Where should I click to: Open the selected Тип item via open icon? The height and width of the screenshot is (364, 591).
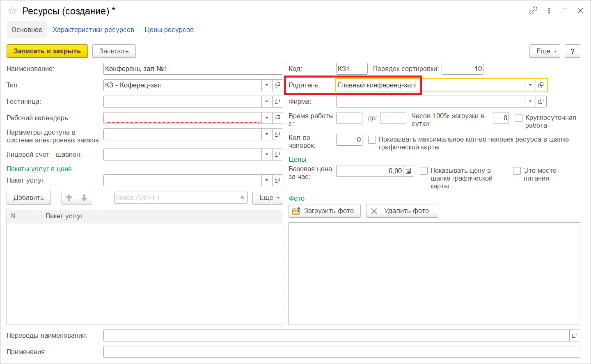point(277,85)
